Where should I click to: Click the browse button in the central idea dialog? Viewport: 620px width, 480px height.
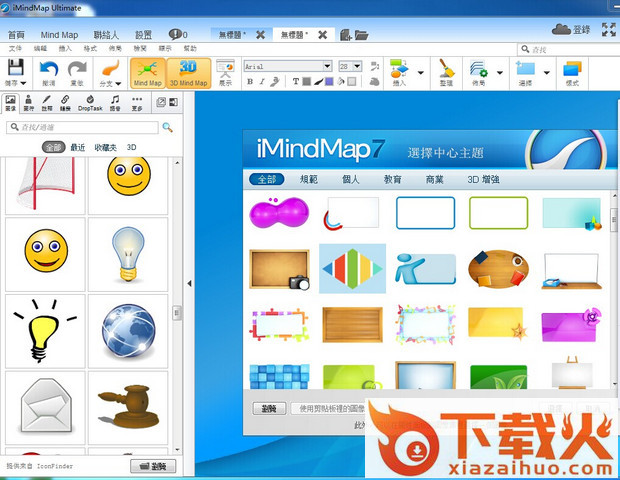[269, 408]
